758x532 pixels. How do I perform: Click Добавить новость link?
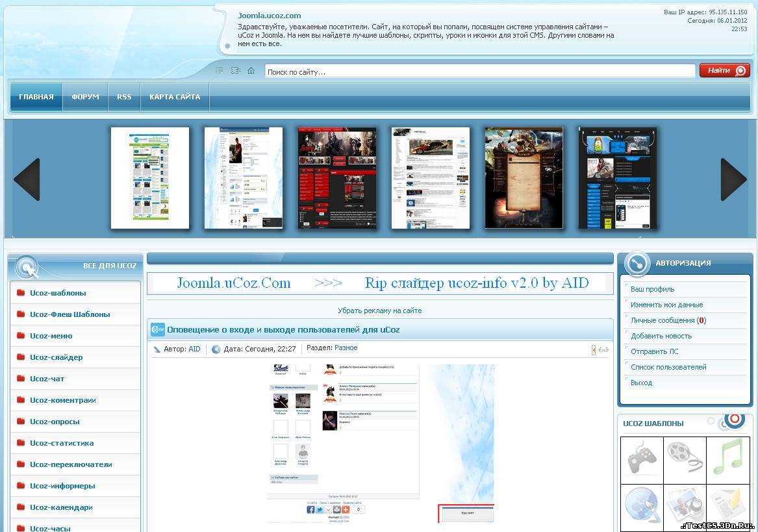tap(661, 336)
